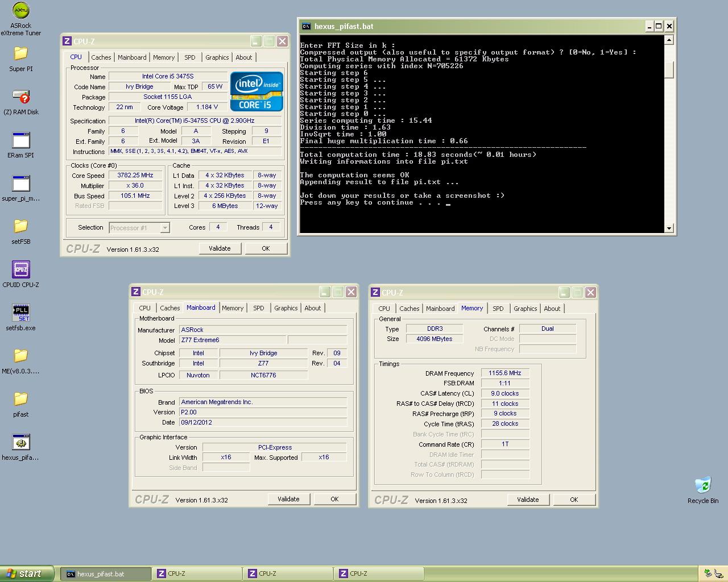Click console scrollbar up arrow
Screen dimensions: 728x582
point(669,40)
